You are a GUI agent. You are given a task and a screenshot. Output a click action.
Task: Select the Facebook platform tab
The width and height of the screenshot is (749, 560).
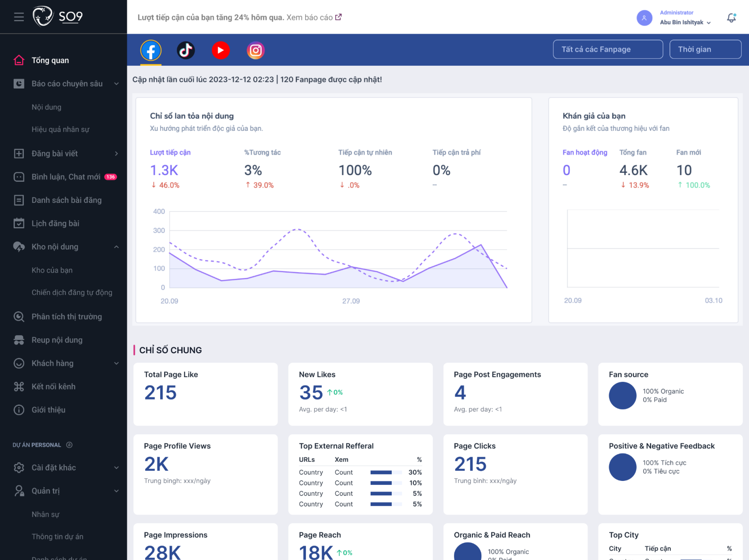click(151, 51)
